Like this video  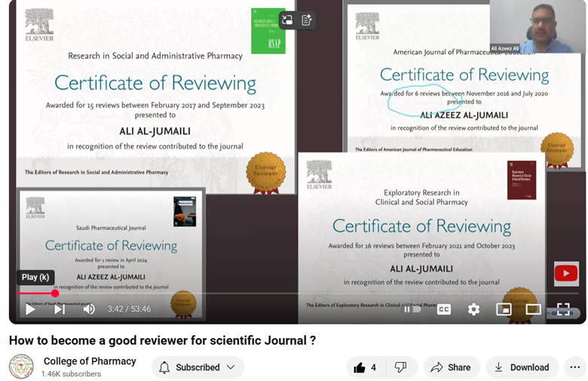[365, 367]
